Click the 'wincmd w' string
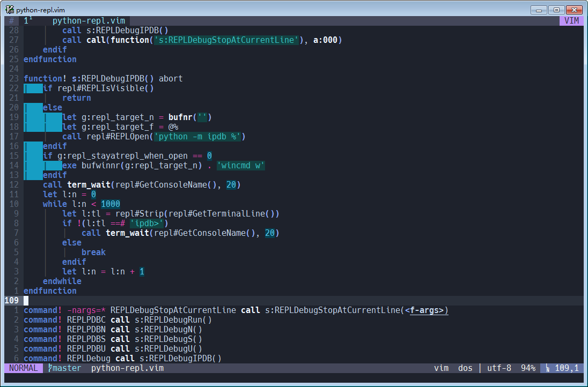588x387 pixels. click(241, 165)
